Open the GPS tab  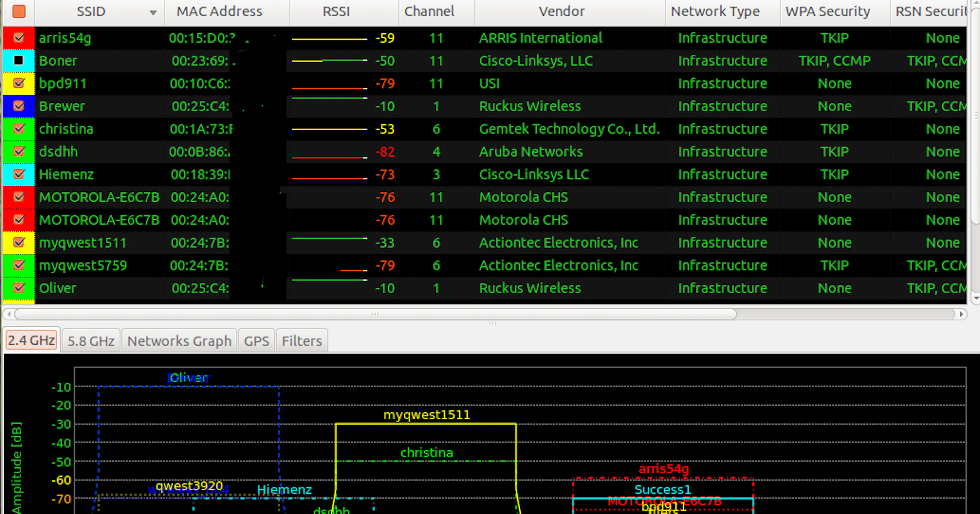[256, 341]
